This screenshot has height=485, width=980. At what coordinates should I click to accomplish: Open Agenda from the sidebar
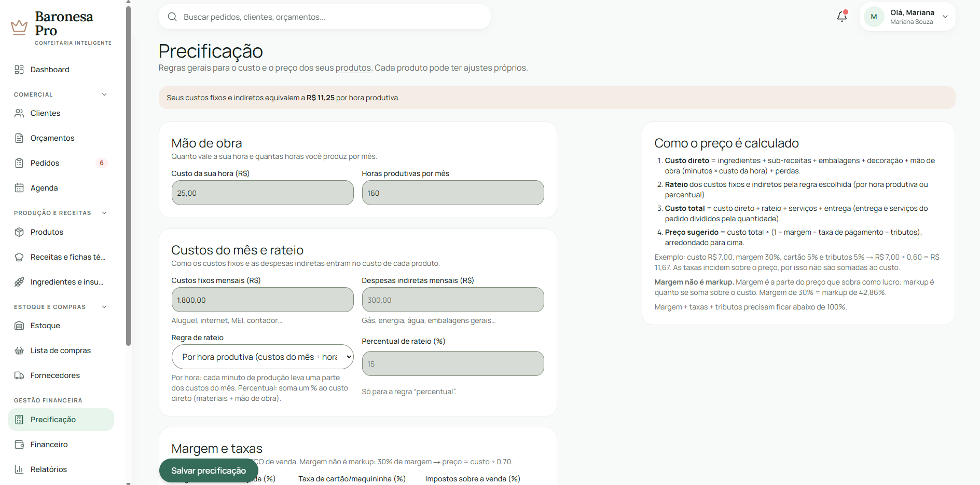(x=61, y=188)
